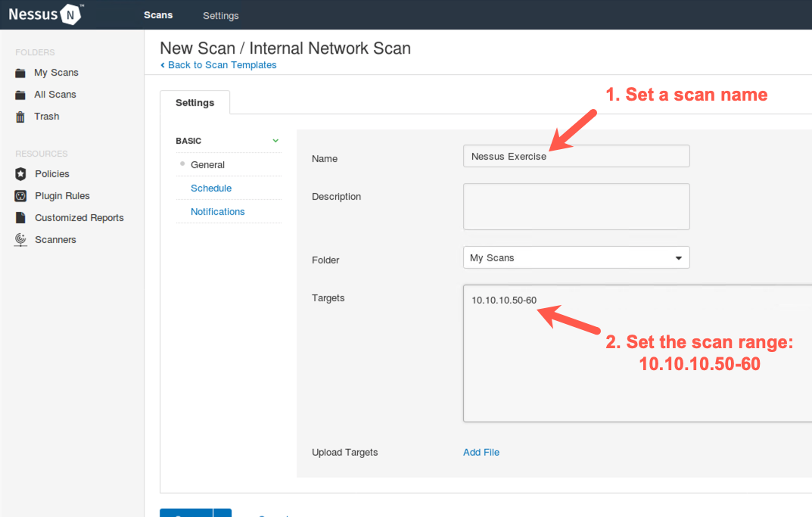Select the Policies star badge icon
The width and height of the screenshot is (812, 517).
20,174
